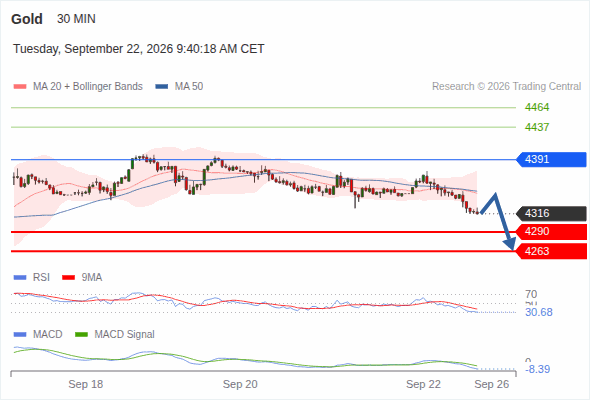Click the MACD Signal green legend marker
Image resolution: width=590 pixels, height=400 pixels.
tap(81, 335)
